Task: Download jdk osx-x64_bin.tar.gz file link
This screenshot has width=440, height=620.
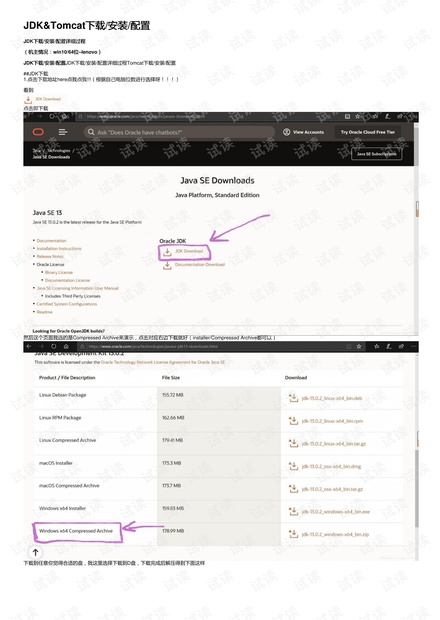Action: [x=332, y=489]
